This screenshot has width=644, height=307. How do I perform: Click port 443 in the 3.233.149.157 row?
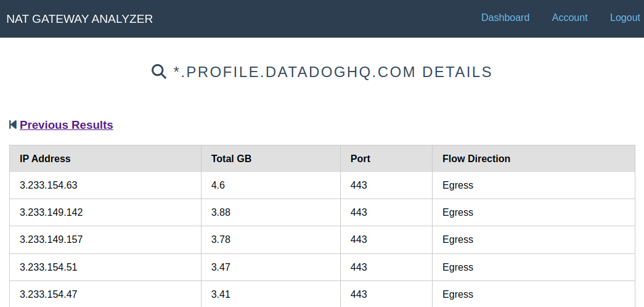[x=359, y=240]
